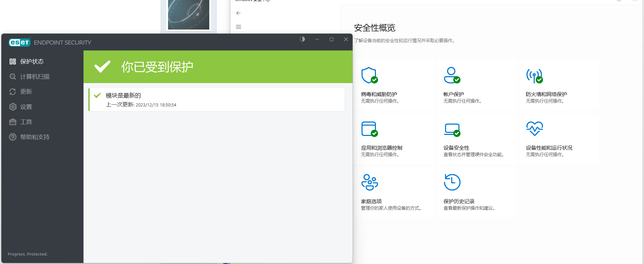Viewport: 644px width, 264px height.
Task: Click 保护历史记录 clock icon
Action: 452,182
